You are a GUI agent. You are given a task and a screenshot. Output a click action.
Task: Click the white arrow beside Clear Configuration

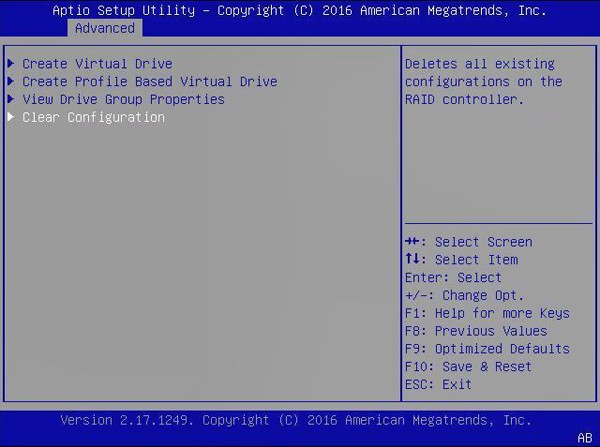coord(11,118)
